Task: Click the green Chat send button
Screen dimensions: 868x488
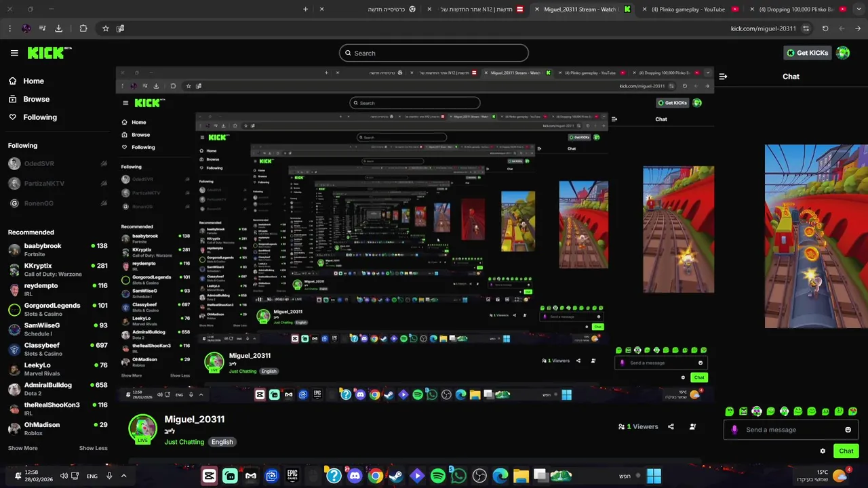Action: click(x=846, y=451)
